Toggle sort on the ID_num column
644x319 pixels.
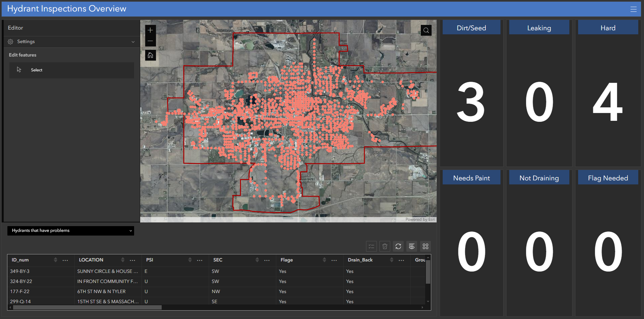point(55,260)
